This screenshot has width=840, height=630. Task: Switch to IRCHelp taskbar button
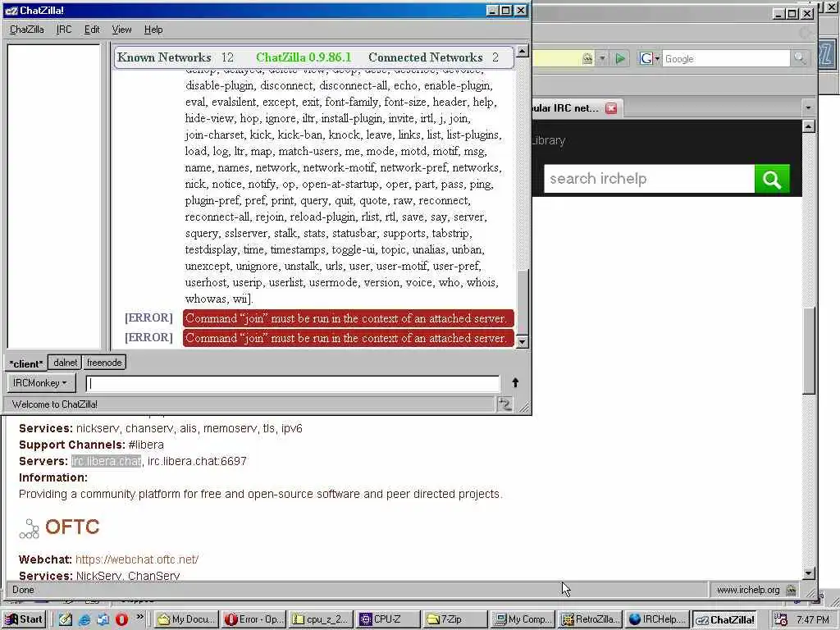click(x=656, y=619)
